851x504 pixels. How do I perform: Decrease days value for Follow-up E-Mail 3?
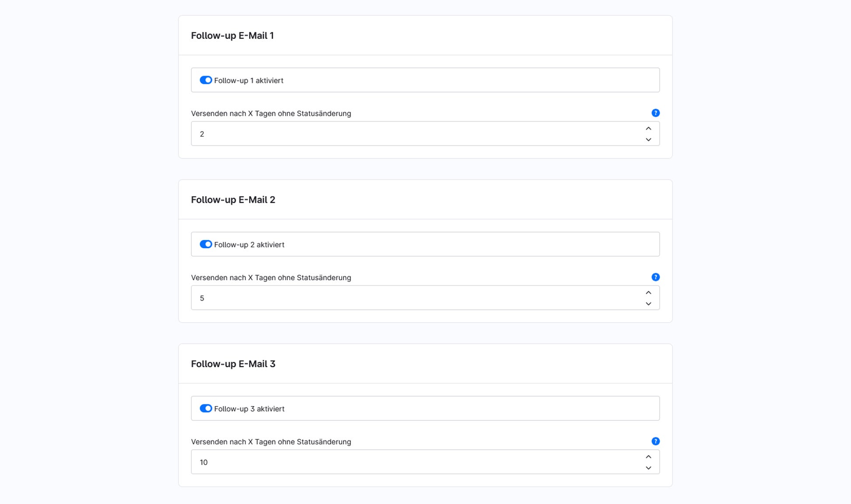click(x=648, y=468)
